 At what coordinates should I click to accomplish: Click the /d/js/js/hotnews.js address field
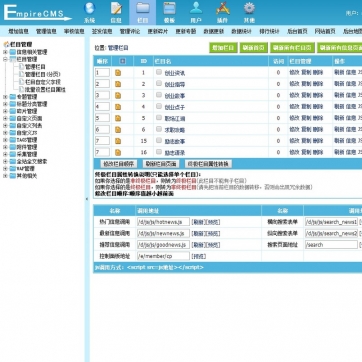click(x=163, y=222)
